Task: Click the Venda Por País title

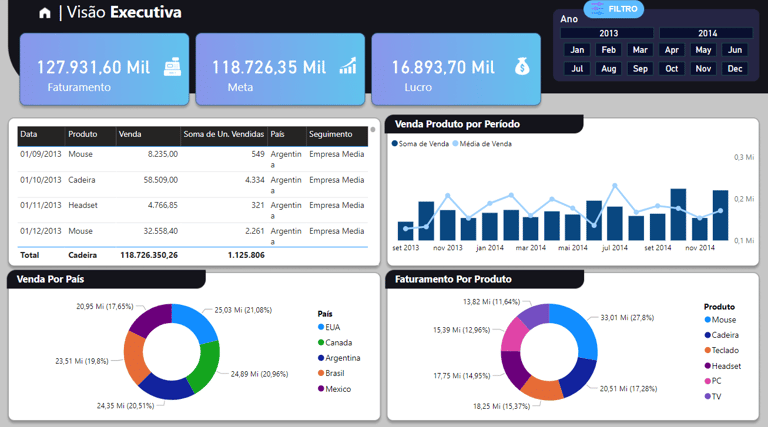Action: click(50, 279)
